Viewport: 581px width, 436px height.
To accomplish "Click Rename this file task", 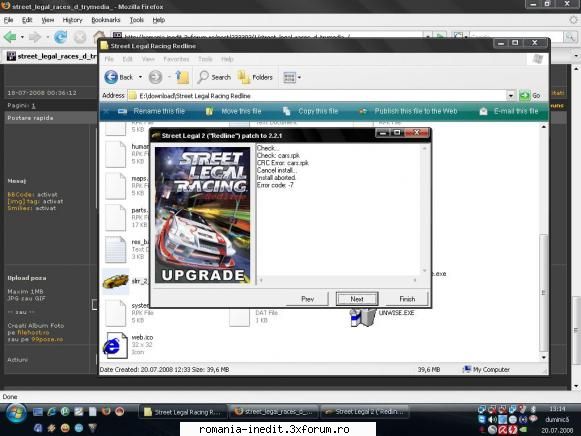I will [x=151, y=111].
